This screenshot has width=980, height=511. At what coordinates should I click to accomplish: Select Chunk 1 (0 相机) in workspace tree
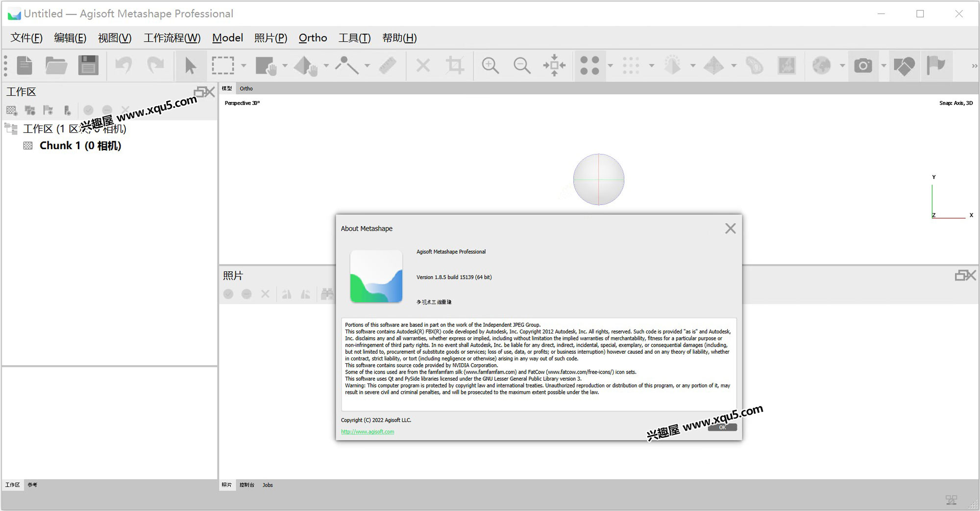(80, 146)
